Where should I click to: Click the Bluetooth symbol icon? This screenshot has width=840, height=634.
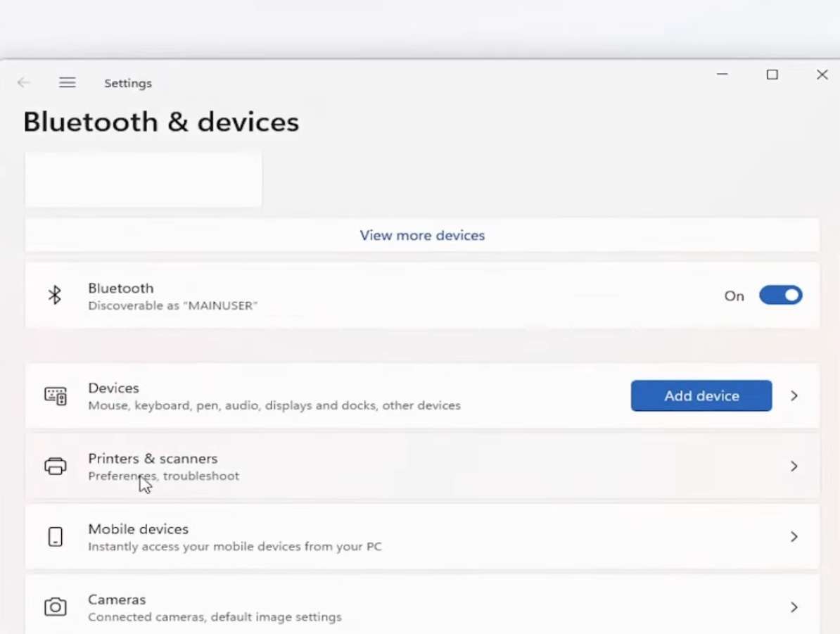pos(55,296)
